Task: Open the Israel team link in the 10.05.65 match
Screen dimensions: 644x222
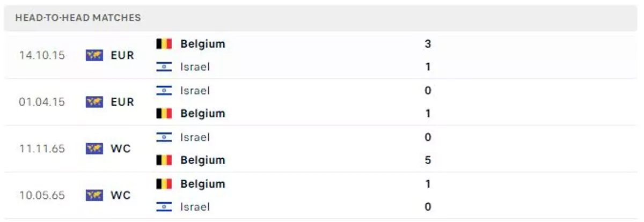Action: pos(195,207)
